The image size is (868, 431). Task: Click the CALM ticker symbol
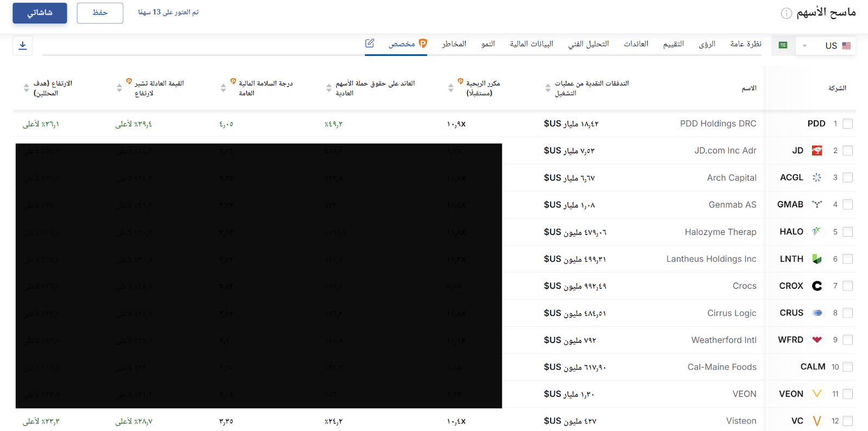813,367
